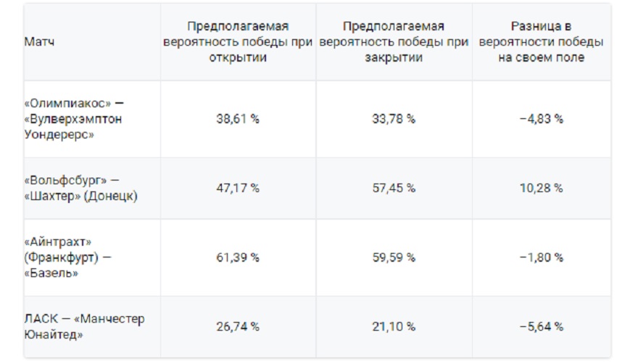Click the 61,39 % opening probability cell
The image size is (638, 364).
coord(238,257)
